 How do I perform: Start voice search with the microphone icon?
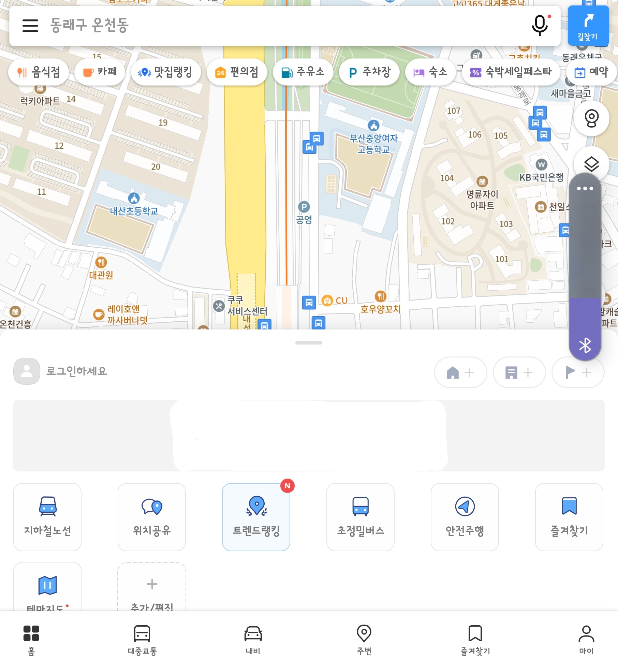pos(541,25)
